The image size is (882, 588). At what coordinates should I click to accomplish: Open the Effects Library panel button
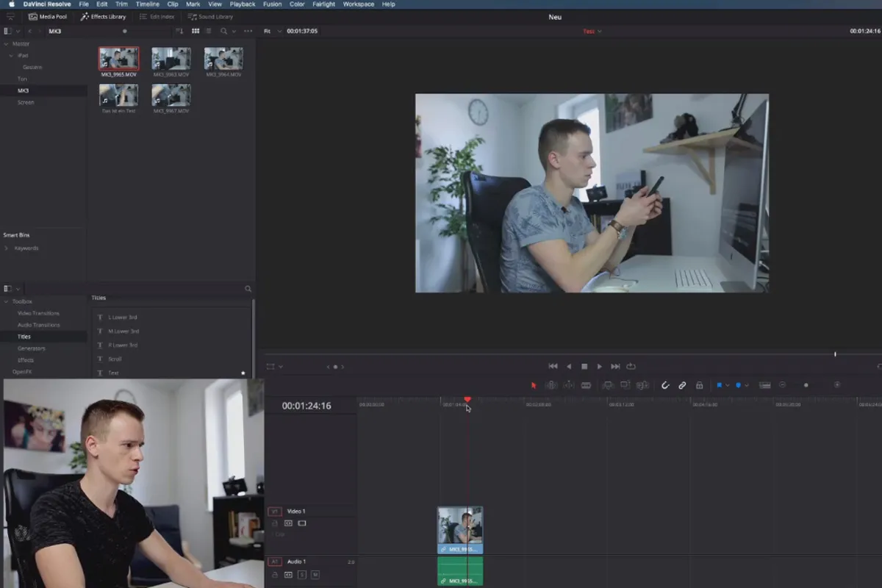coord(103,16)
